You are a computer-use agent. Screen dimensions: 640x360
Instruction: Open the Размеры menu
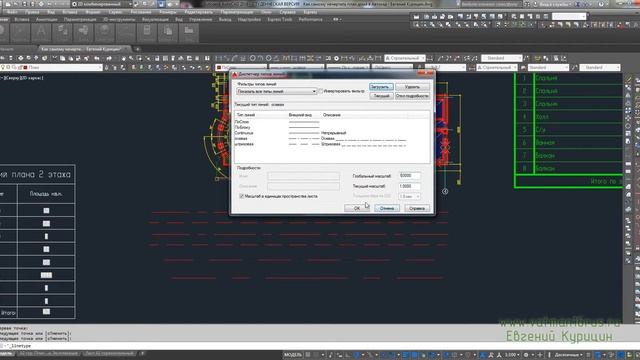click(167, 12)
